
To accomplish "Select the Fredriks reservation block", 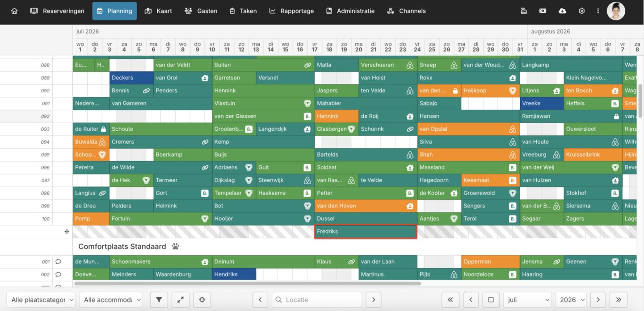I will coord(366,232).
